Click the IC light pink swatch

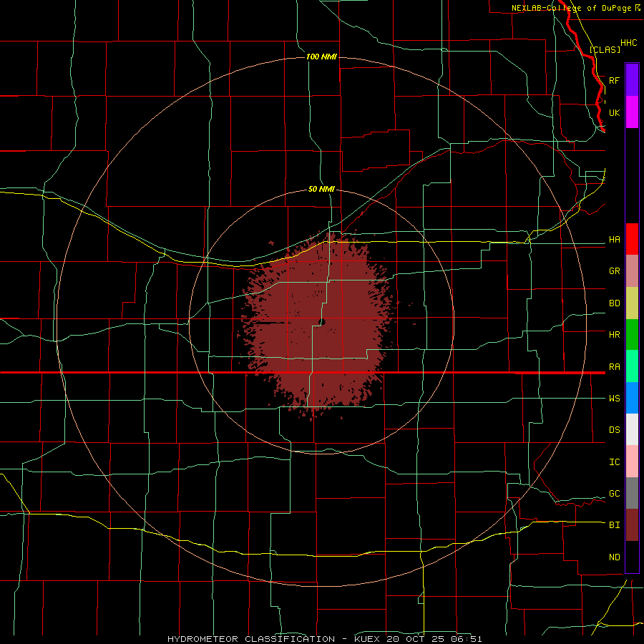click(632, 462)
